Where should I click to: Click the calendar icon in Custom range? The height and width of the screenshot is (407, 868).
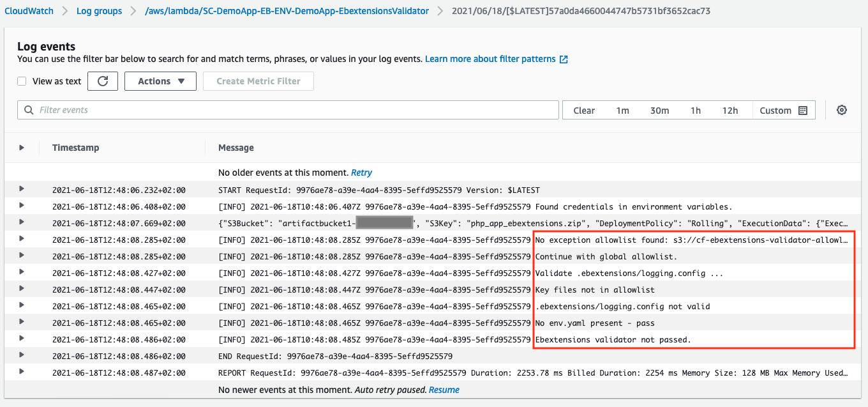point(803,111)
